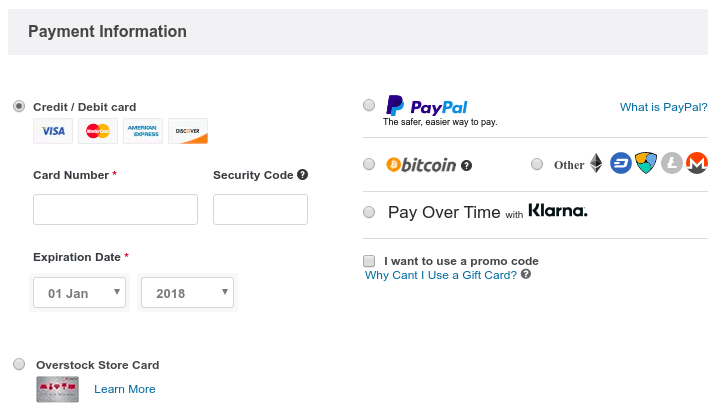Open the expiration month dropdown

tap(80, 293)
